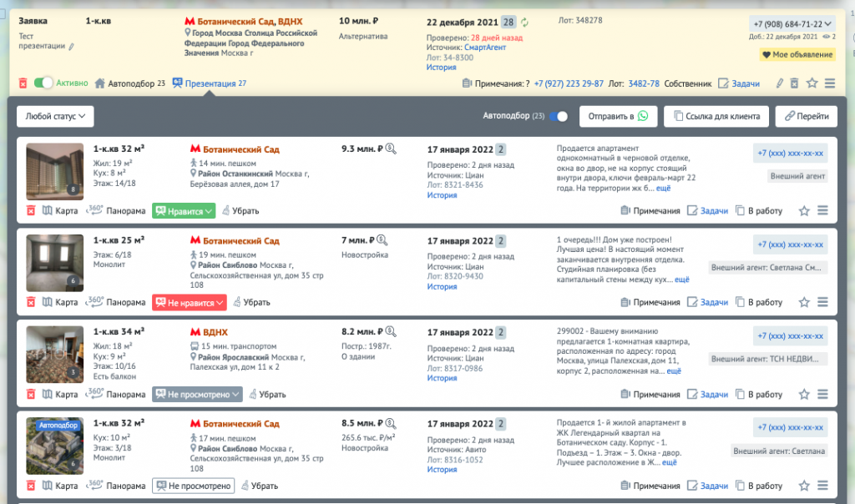
Task: Open hamburger menu of the 7 млн listing
Action: click(x=823, y=302)
